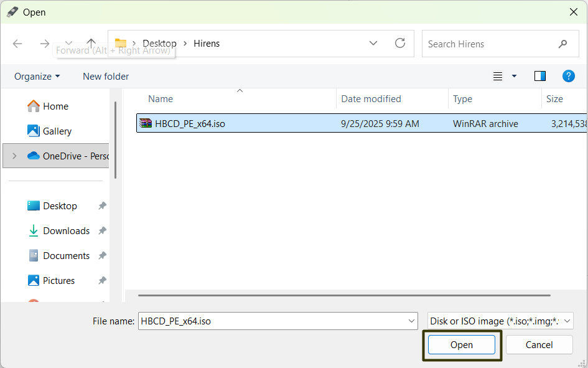Screen dimensions: 588x368
Task: Open the Help question mark icon
Action: coord(568,76)
